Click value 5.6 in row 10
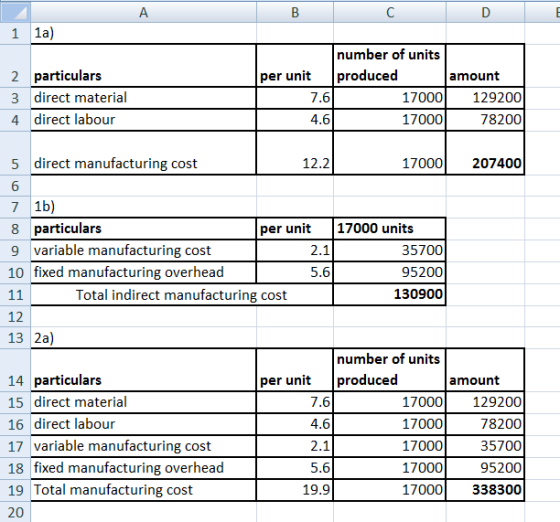The image size is (560, 522). pyautogui.click(x=295, y=272)
